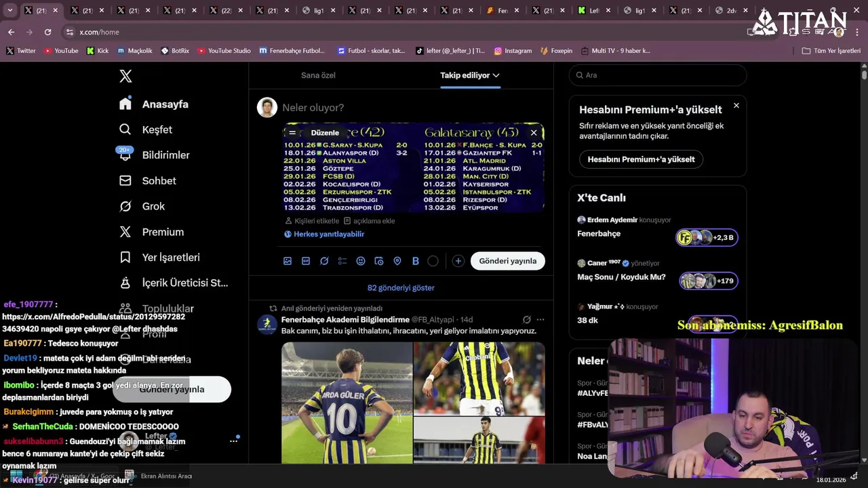The image size is (868, 488).
Task: Click Ekran Alıntısı Aracı taskbar item
Action: [159, 476]
